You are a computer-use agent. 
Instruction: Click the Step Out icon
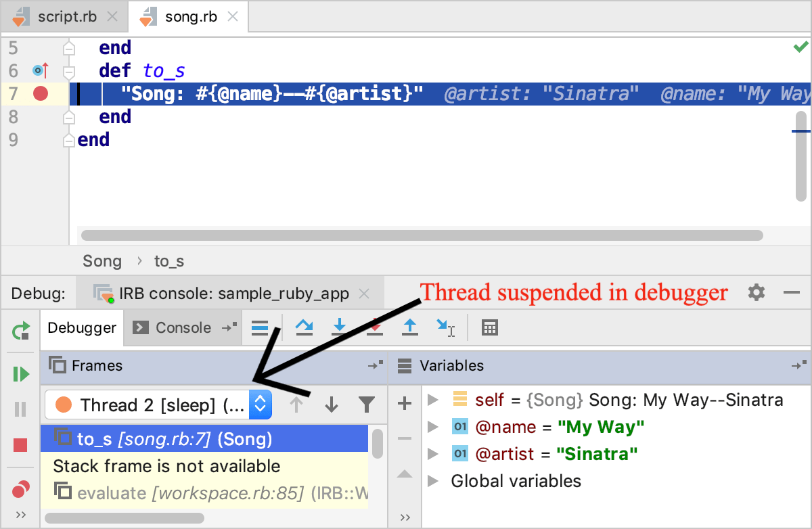click(x=409, y=328)
